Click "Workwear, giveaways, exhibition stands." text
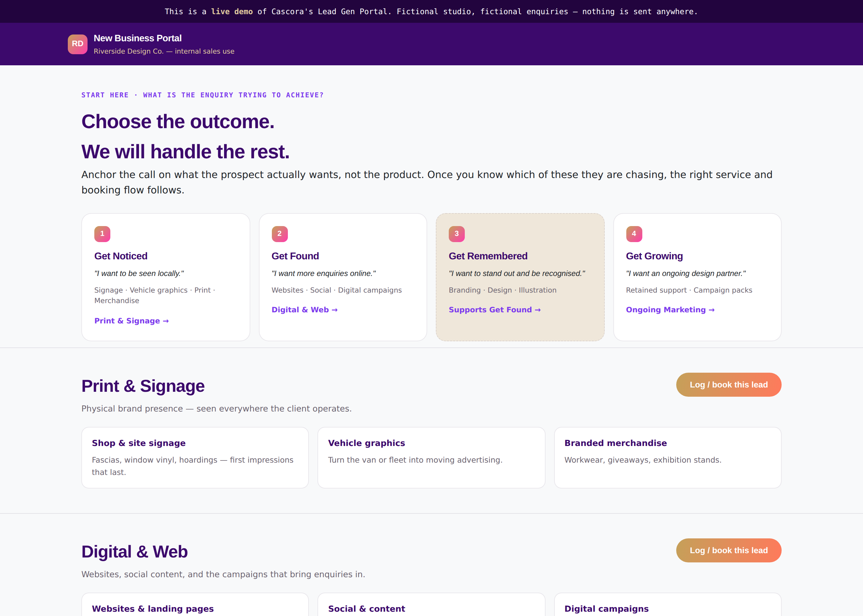Viewport: 863px width, 616px height. (x=643, y=460)
